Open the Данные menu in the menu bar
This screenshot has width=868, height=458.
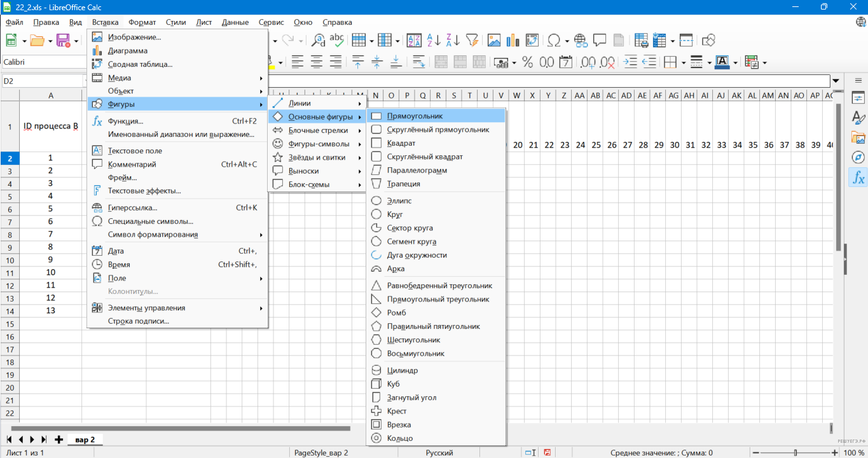click(235, 22)
